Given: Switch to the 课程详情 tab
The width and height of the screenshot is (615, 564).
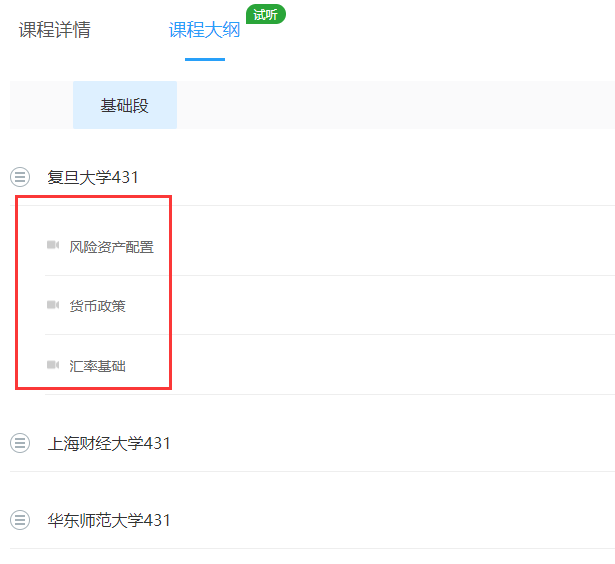Looking at the screenshot, I should (x=54, y=30).
